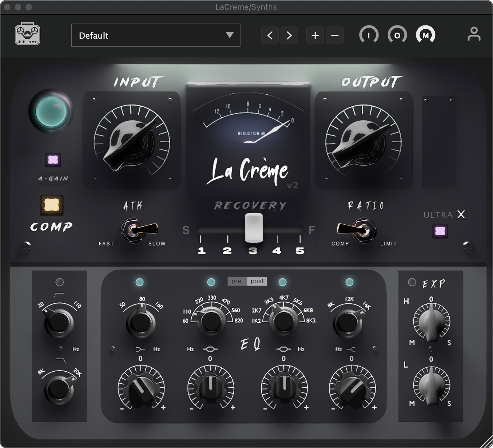Viewport: 493px width, 448px height.
Task: Click the RECOVERY slider handle
Action: click(x=254, y=228)
